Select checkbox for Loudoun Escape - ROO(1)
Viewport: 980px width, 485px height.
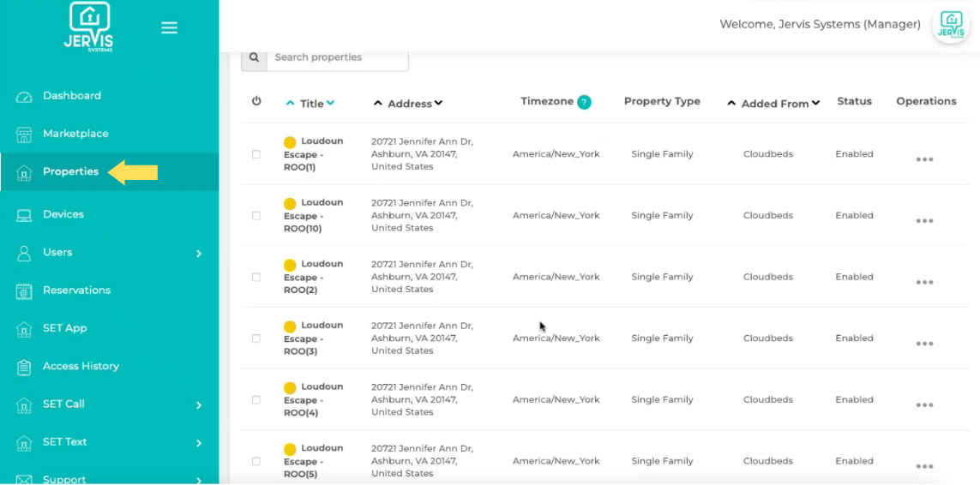tap(256, 155)
